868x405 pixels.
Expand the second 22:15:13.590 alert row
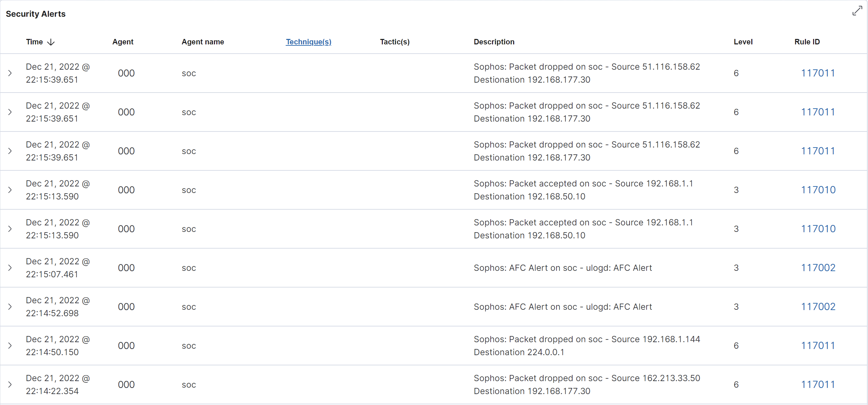coord(10,229)
